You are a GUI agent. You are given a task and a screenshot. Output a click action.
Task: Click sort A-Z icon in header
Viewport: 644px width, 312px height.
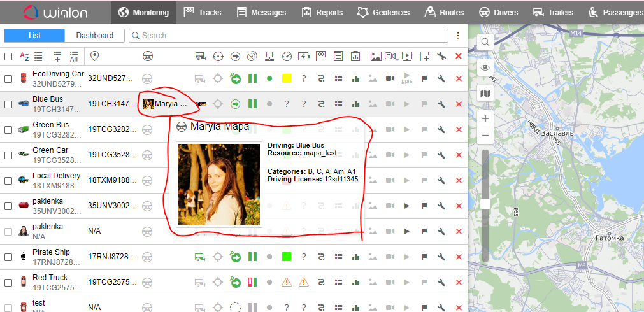(24, 57)
